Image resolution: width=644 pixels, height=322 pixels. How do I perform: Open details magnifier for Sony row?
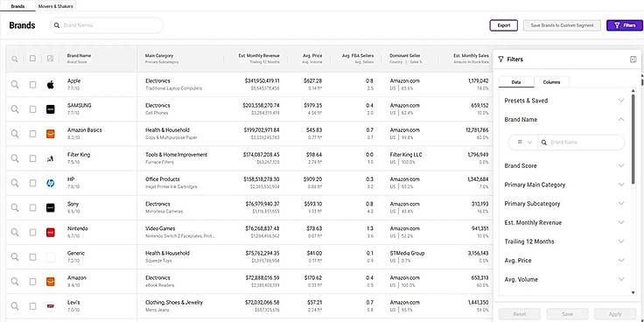pyautogui.click(x=15, y=208)
